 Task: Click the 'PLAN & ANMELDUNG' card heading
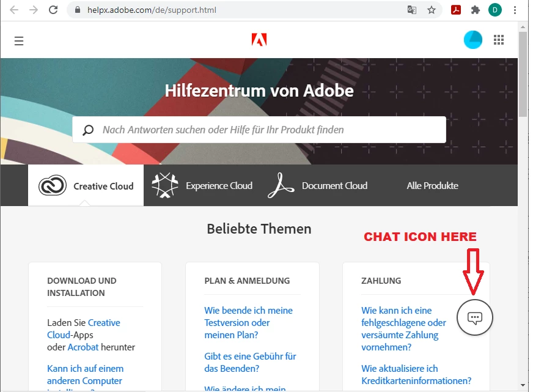[247, 281]
